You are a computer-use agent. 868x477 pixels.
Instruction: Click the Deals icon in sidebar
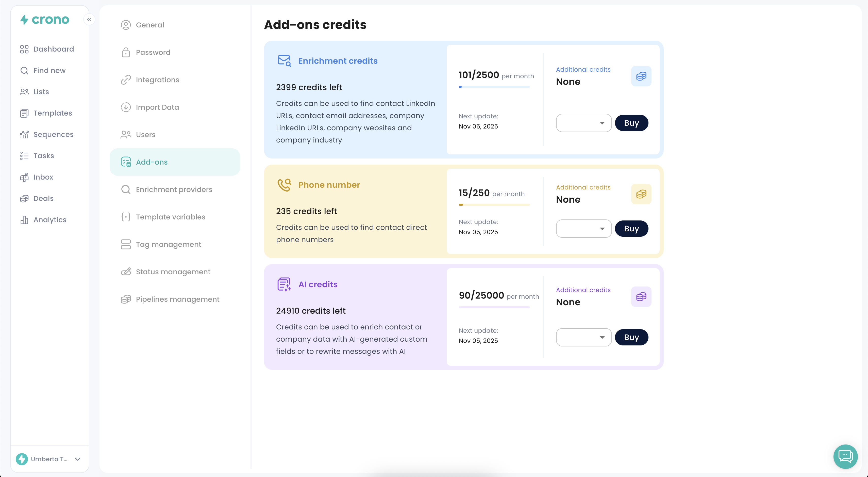(x=24, y=199)
